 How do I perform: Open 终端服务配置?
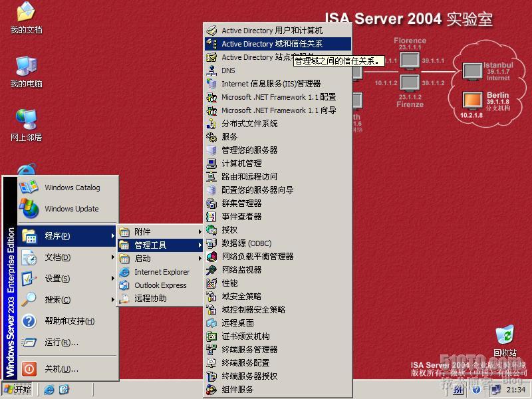coord(278,362)
